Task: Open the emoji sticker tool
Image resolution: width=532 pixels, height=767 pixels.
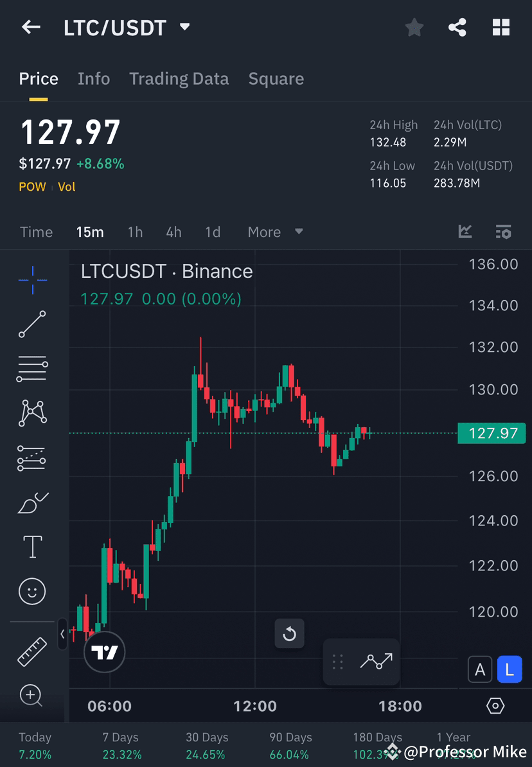Action: pos(32,591)
